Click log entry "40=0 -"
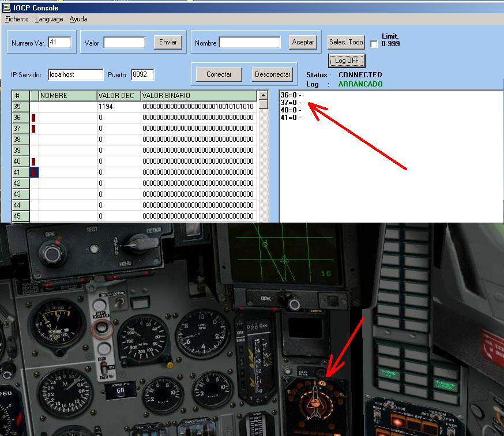Screen dimensions: 504x436 (x=291, y=110)
